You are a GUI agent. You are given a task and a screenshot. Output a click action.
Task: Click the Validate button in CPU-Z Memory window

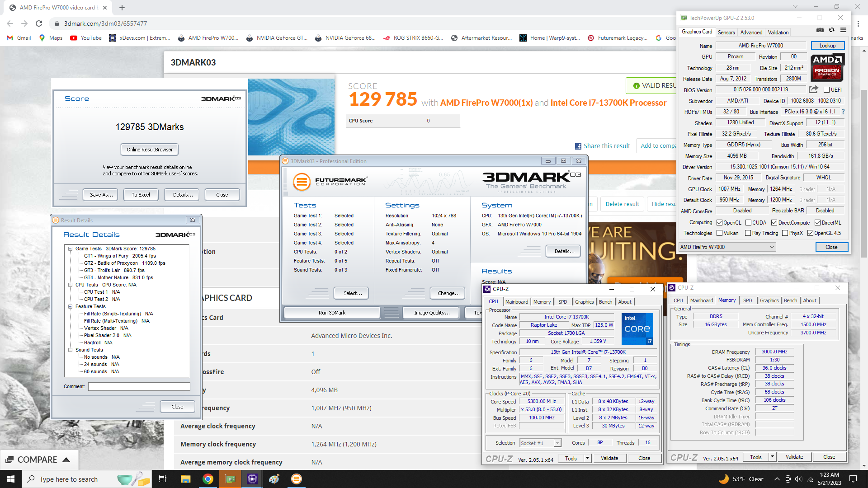tap(794, 457)
